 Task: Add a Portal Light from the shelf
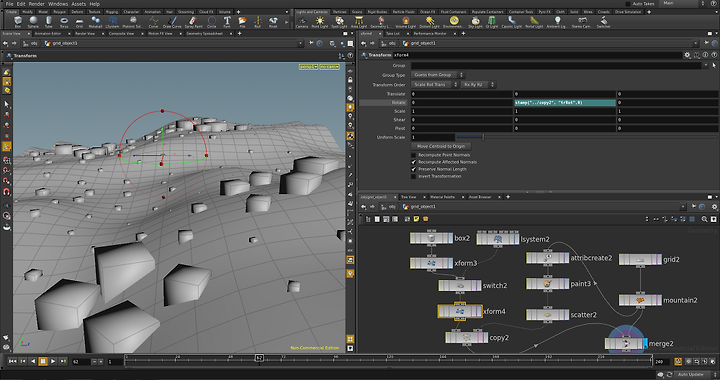point(534,22)
